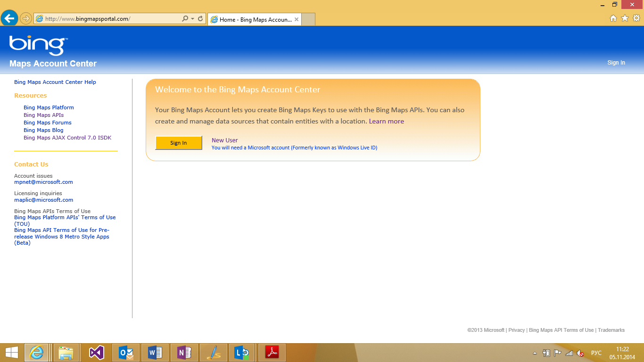
Task: Open the Bing Maps APIs resource link
Action: [x=43, y=115]
